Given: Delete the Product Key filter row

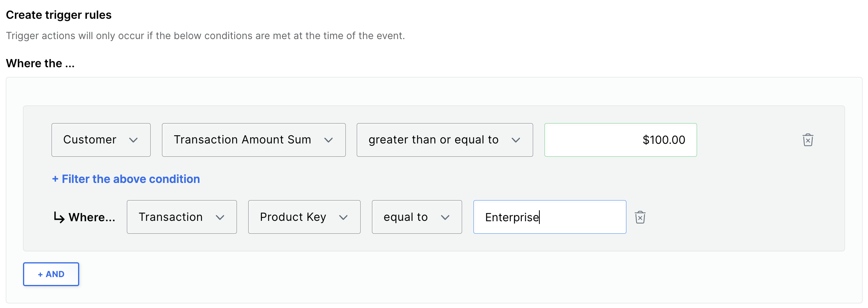Looking at the screenshot, I should (640, 217).
